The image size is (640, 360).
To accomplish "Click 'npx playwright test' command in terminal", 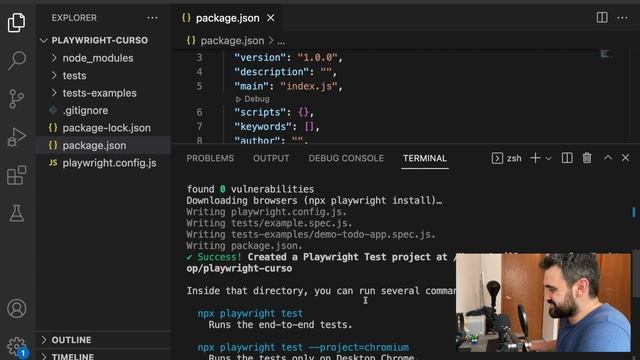I will [x=250, y=313].
